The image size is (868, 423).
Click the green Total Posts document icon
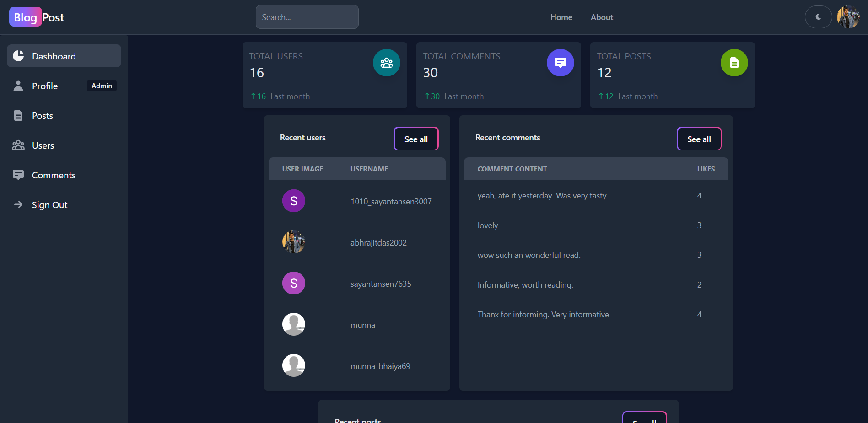(734, 63)
